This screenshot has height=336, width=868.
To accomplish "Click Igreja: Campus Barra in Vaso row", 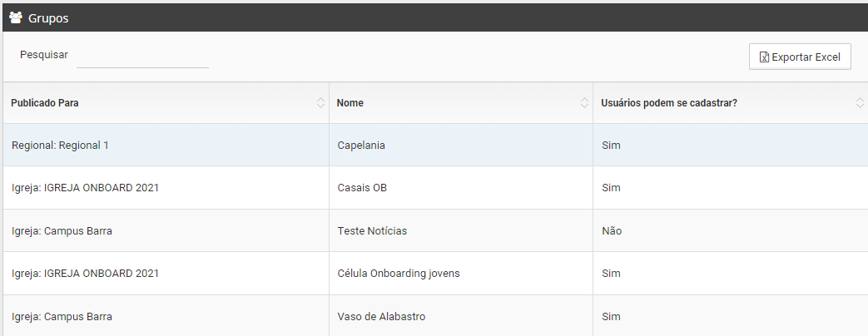I will pyautogui.click(x=62, y=317).
